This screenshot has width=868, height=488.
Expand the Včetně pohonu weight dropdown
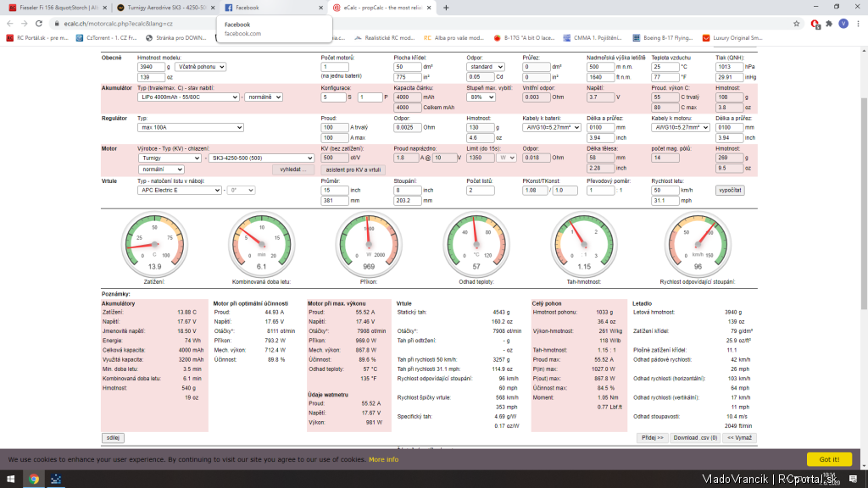point(200,67)
